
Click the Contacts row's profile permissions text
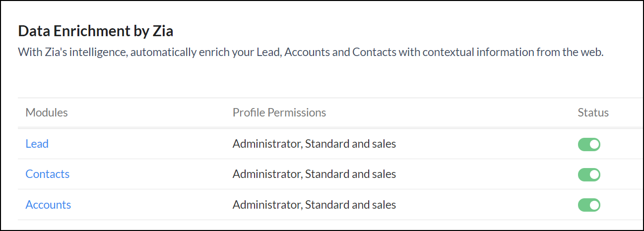click(314, 174)
